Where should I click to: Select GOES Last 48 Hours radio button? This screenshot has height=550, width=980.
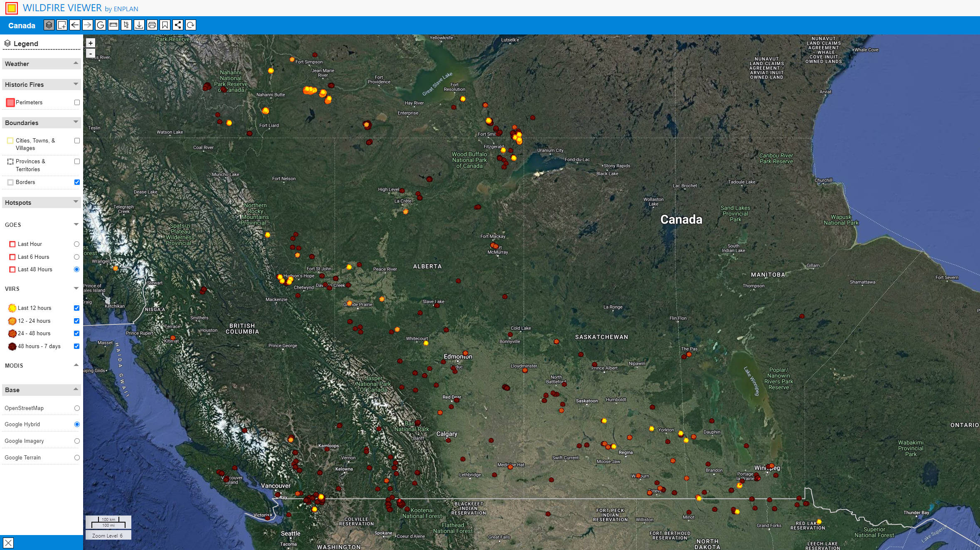coord(76,269)
